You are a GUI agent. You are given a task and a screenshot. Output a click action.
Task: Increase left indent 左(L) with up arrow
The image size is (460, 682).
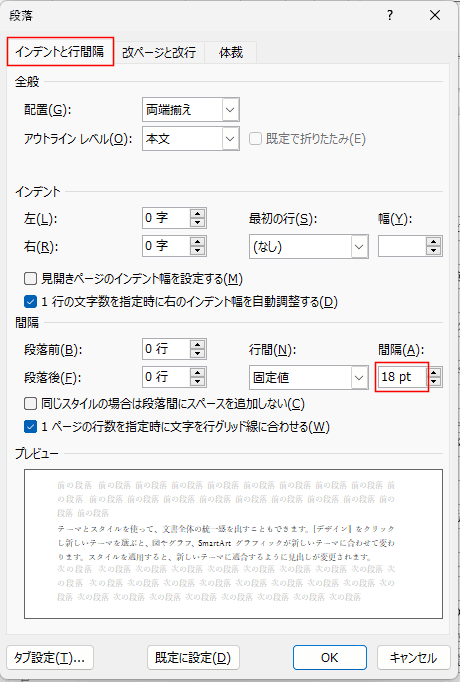click(197, 214)
